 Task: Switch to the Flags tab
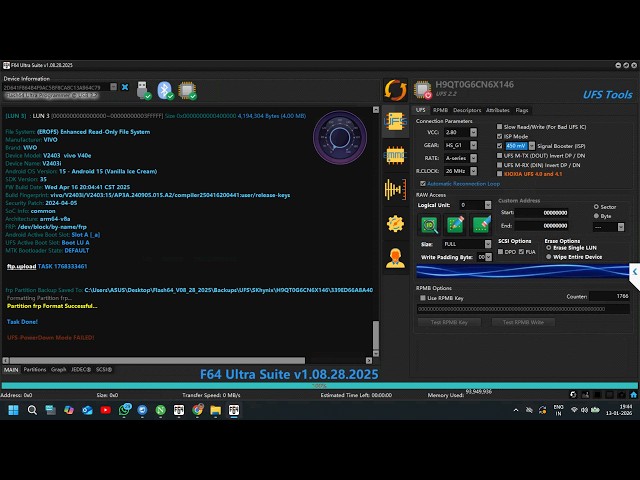coord(522,110)
